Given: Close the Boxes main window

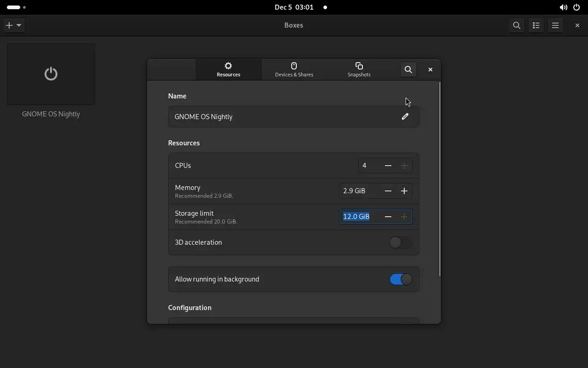Looking at the screenshot, I should (x=577, y=25).
